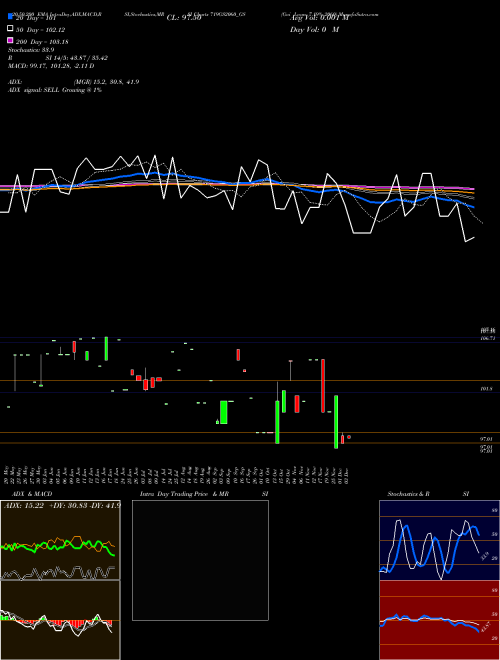This screenshot has height=660, width=500.
Task: Click the 101.8 price axis label
Action: pyautogui.click(x=486, y=389)
